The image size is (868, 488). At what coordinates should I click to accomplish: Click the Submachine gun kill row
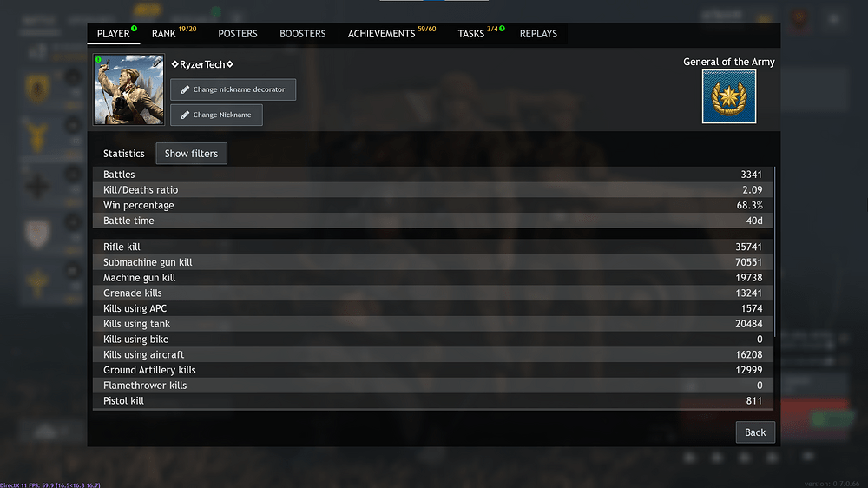click(432, 262)
